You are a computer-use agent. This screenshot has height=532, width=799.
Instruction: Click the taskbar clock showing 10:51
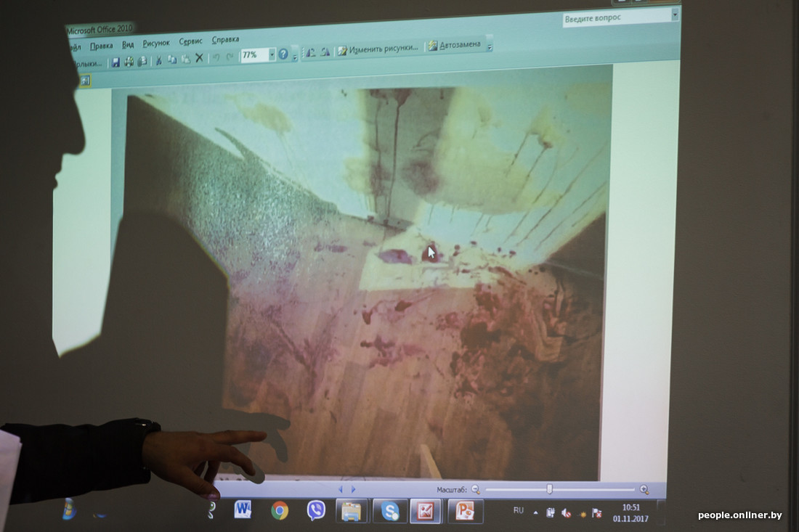point(630,512)
